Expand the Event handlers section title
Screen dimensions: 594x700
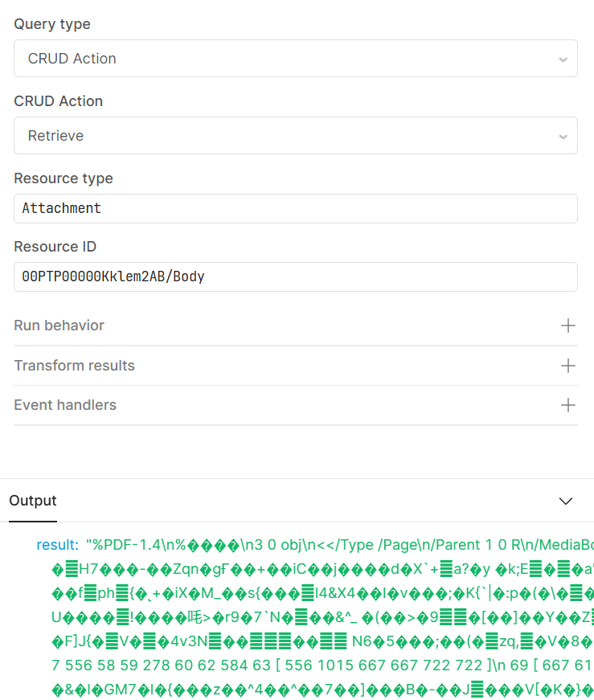point(65,405)
